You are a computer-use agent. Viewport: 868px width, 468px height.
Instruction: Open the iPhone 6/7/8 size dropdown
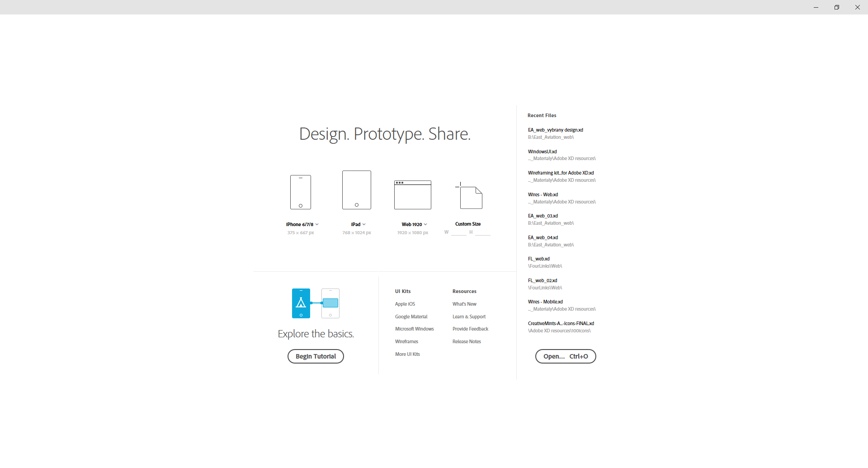click(x=317, y=224)
